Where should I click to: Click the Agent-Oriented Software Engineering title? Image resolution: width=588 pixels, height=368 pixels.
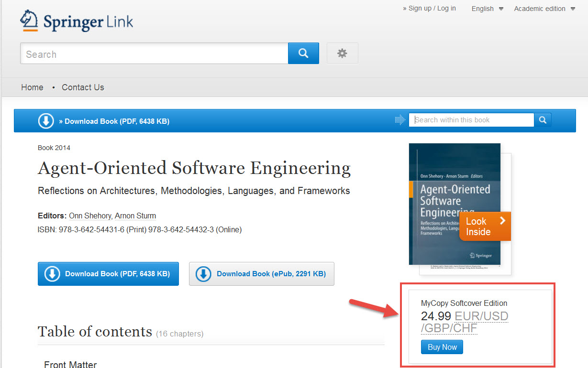tap(194, 168)
